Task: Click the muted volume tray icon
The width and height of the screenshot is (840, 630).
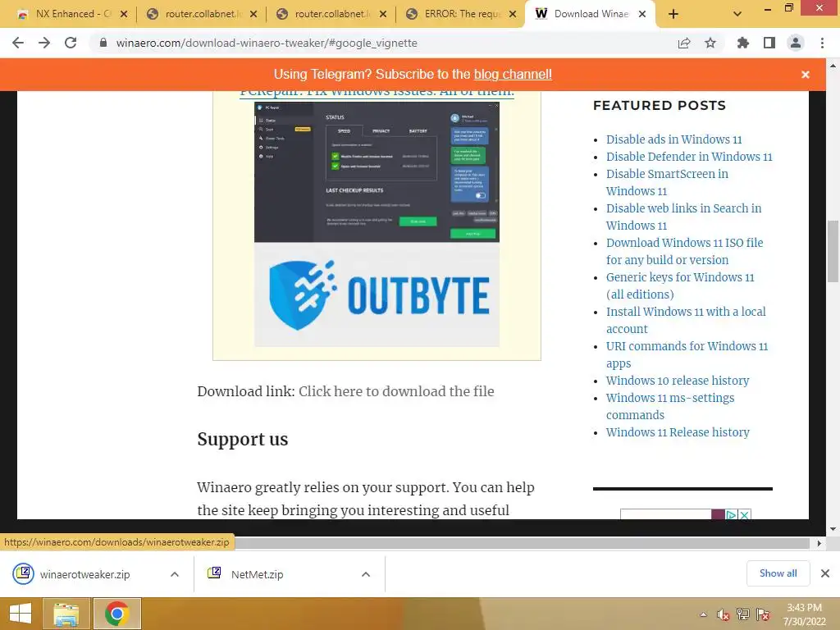Action: 724,614
